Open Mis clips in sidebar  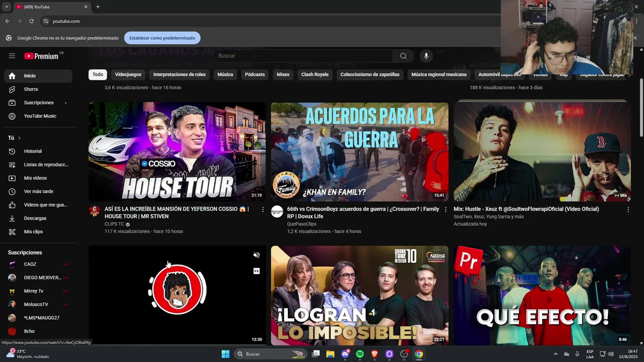38,232
